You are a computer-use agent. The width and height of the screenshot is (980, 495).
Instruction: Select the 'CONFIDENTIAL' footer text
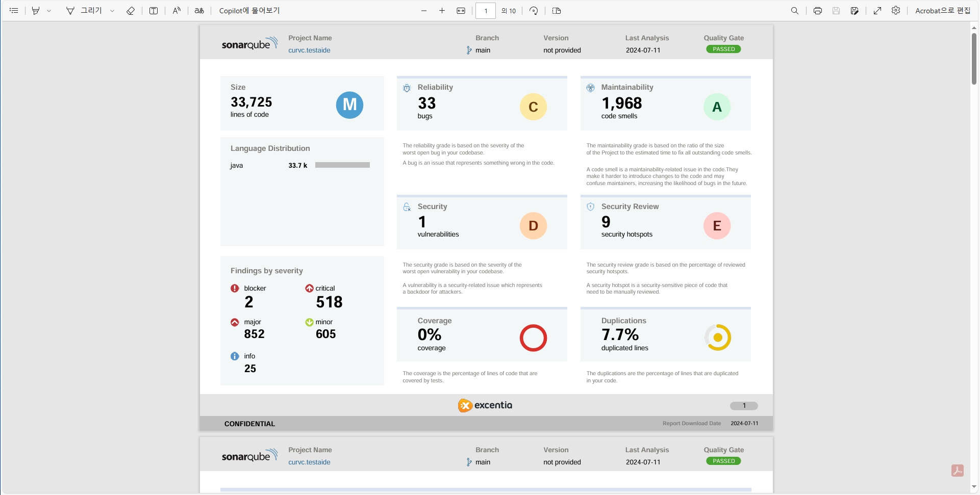tap(249, 424)
